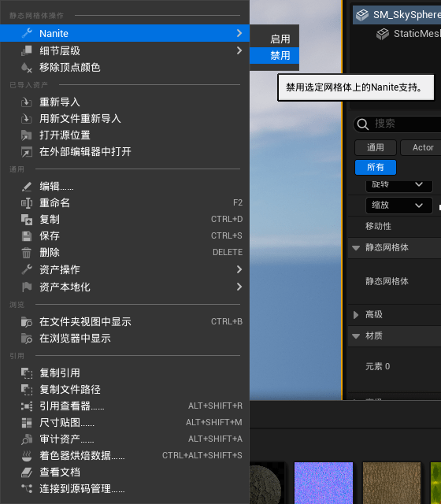Screen dimensions: 441x504
Task: Click the 重新导入 reimport icon
Action: pyautogui.click(x=27, y=102)
